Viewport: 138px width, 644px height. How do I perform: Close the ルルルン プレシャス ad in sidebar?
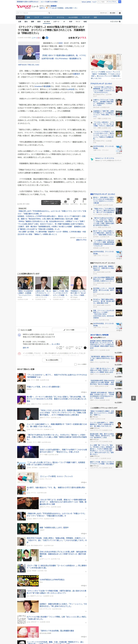click(121, 55)
